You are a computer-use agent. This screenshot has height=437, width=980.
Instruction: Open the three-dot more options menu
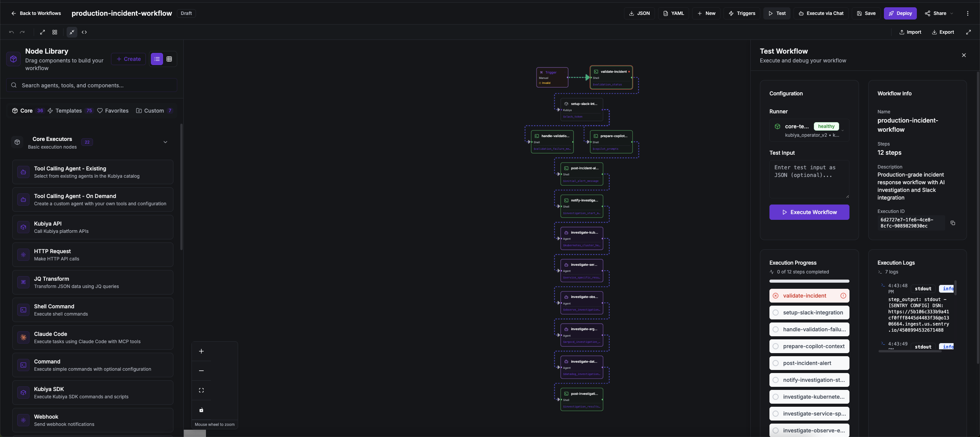pyautogui.click(x=968, y=13)
